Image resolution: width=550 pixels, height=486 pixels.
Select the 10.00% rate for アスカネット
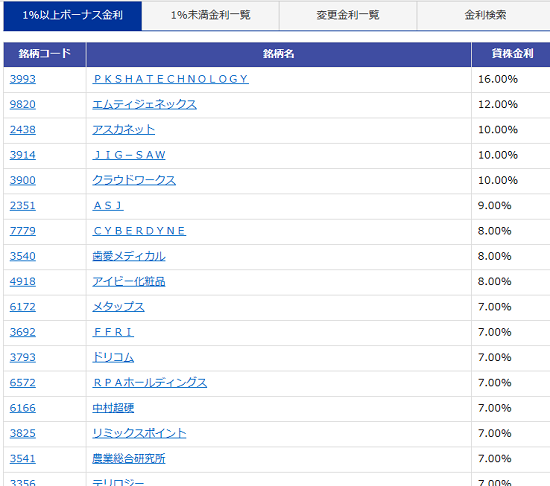coord(498,130)
